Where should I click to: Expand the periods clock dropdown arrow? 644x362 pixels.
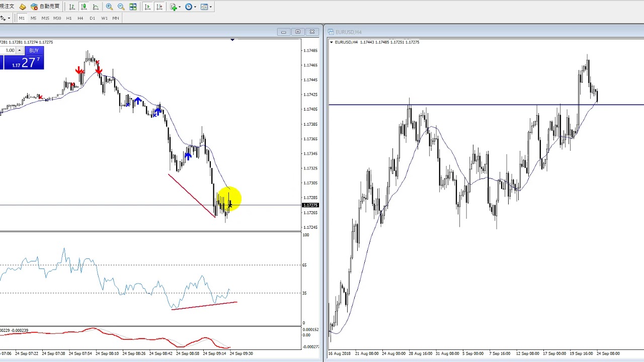195,7
